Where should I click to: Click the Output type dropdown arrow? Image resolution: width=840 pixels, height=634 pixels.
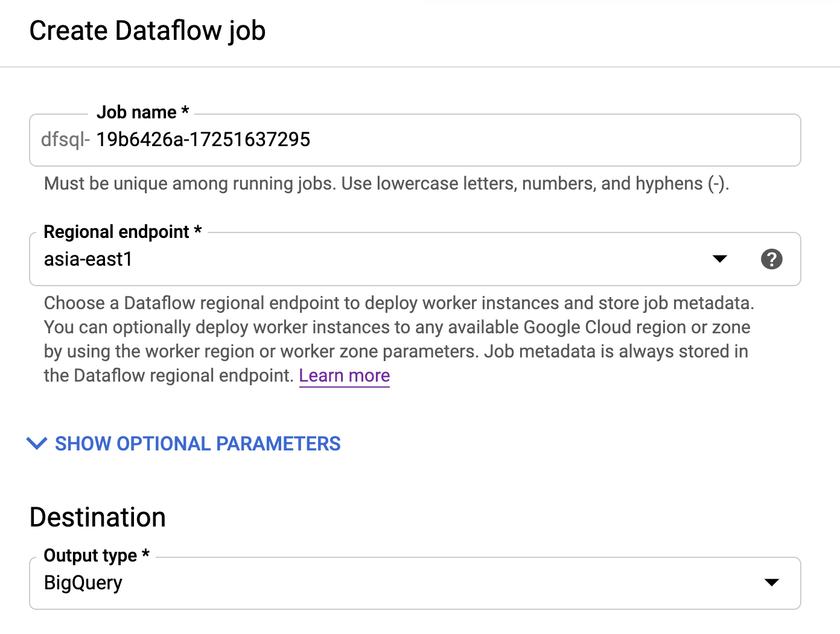coord(771,583)
